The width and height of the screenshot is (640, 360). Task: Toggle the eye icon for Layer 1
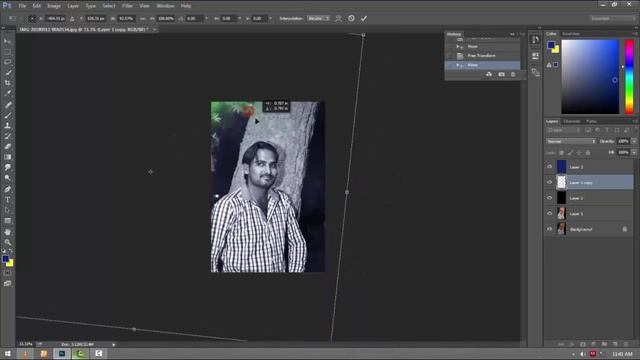(x=549, y=213)
